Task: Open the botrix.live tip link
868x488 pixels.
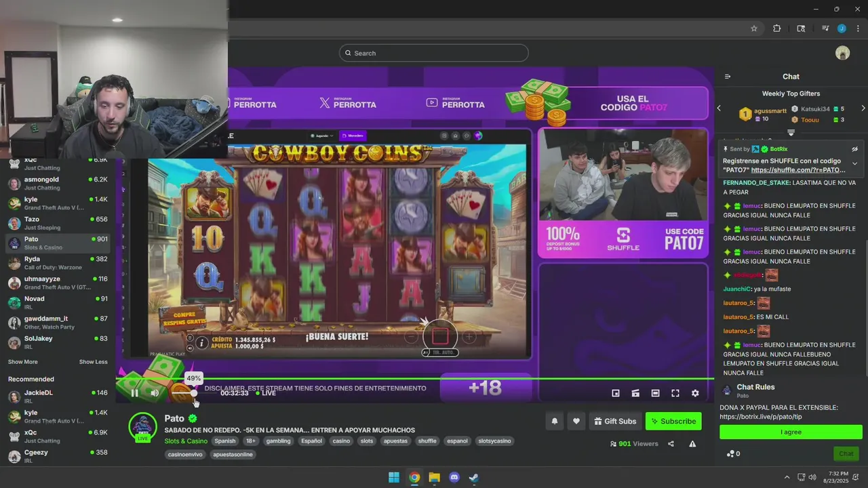Action: point(761,417)
